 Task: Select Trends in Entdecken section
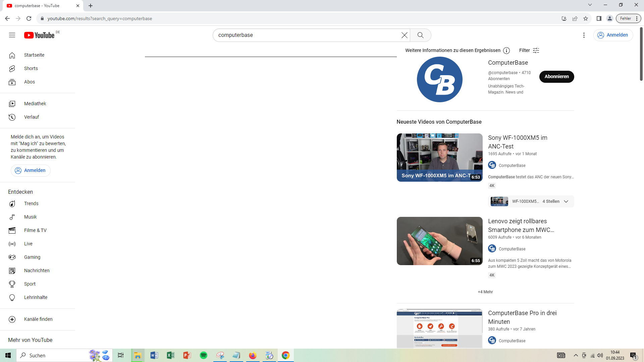pyautogui.click(x=31, y=203)
